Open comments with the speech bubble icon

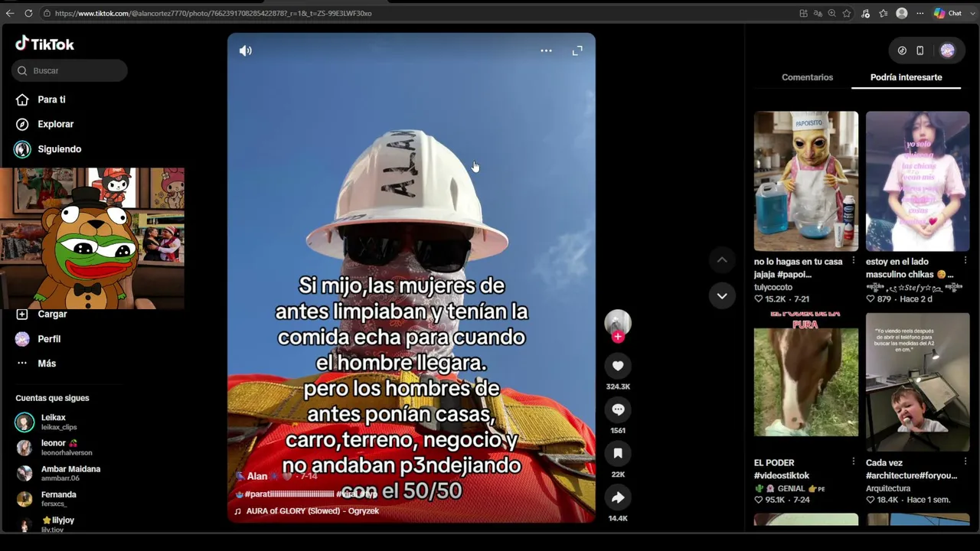618,409
